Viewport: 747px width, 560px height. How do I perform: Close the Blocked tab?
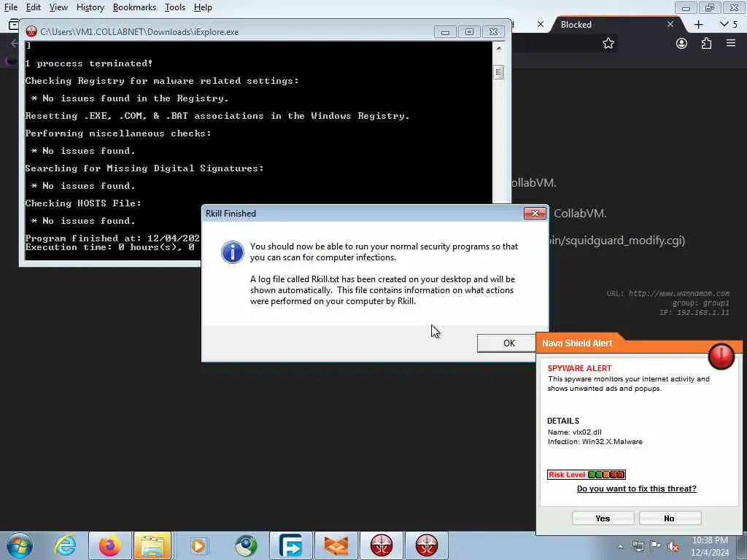[670, 24]
